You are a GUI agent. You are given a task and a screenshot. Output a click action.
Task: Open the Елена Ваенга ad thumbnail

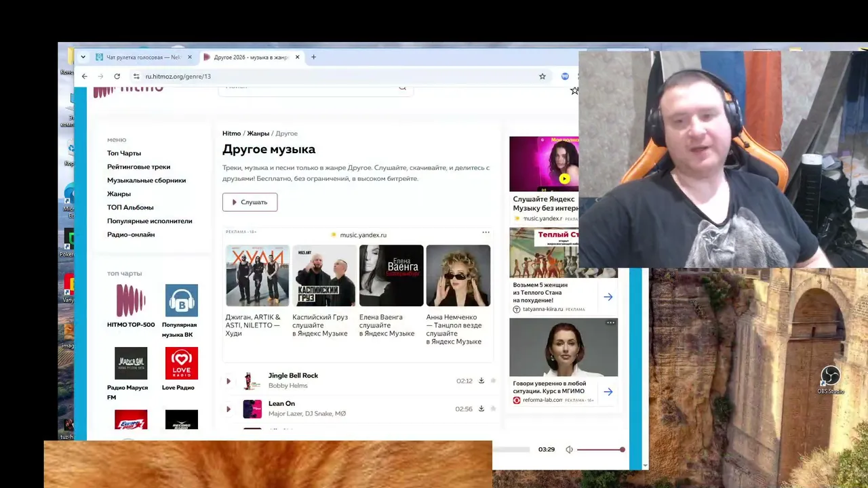tap(391, 276)
